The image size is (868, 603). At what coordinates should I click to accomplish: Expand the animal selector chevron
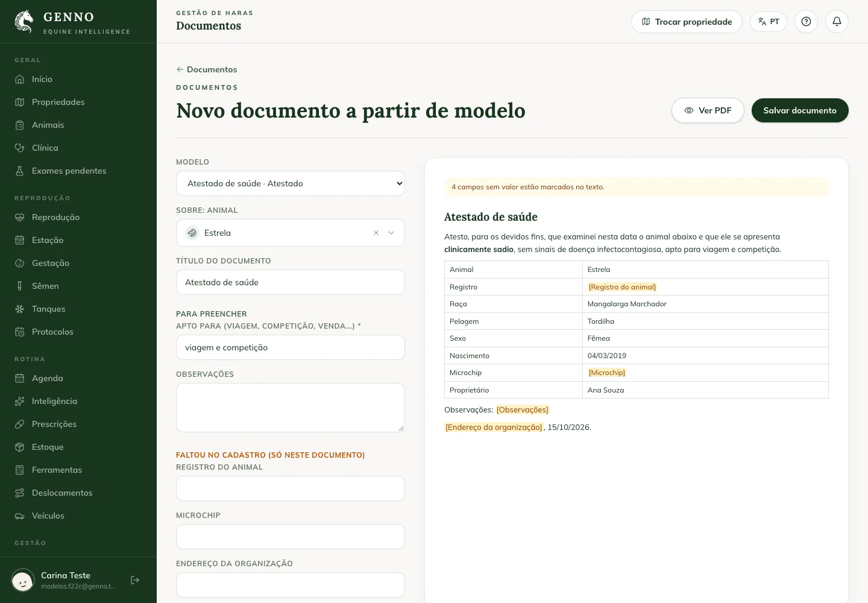[391, 233]
